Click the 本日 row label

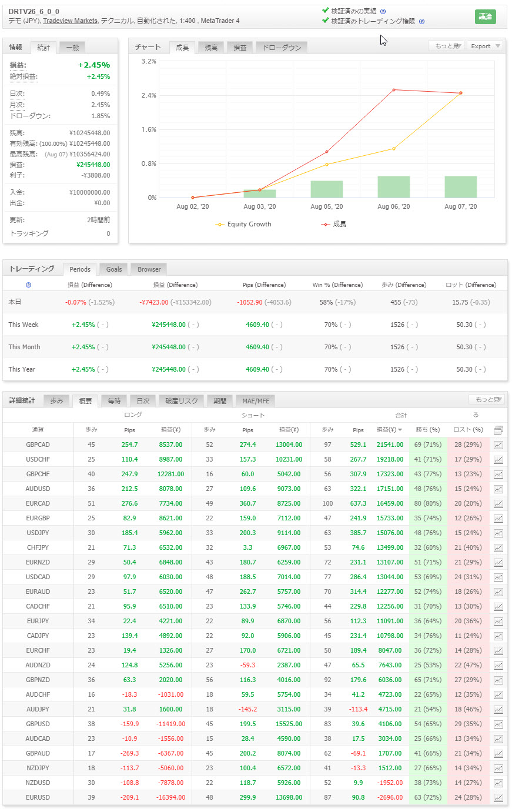15,302
